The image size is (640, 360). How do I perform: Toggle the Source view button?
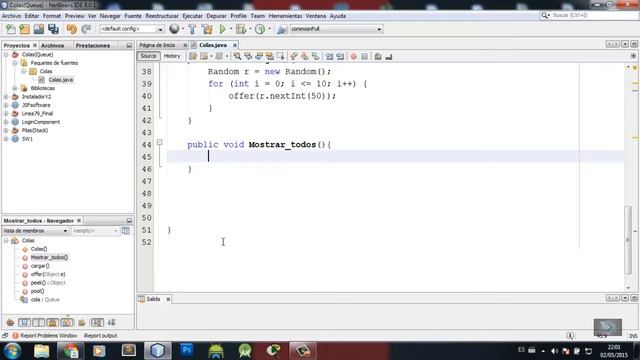[x=148, y=56]
